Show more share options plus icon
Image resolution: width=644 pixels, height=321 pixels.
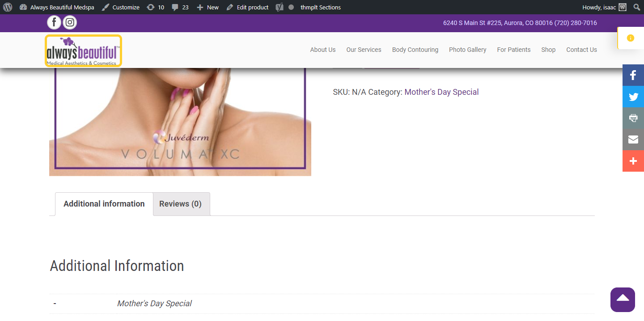(633, 161)
